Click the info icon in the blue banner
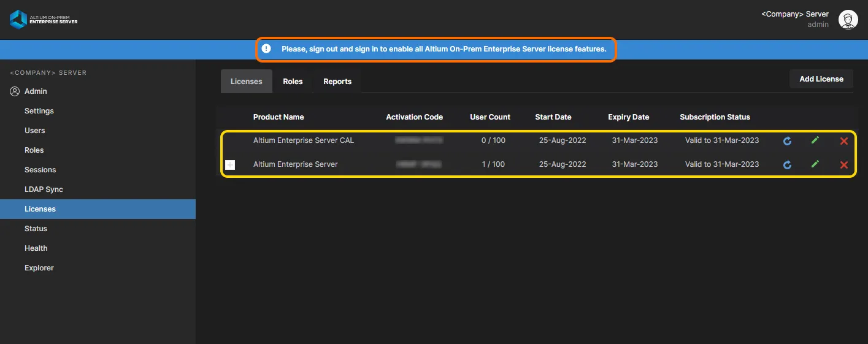The image size is (868, 344). click(x=266, y=48)
